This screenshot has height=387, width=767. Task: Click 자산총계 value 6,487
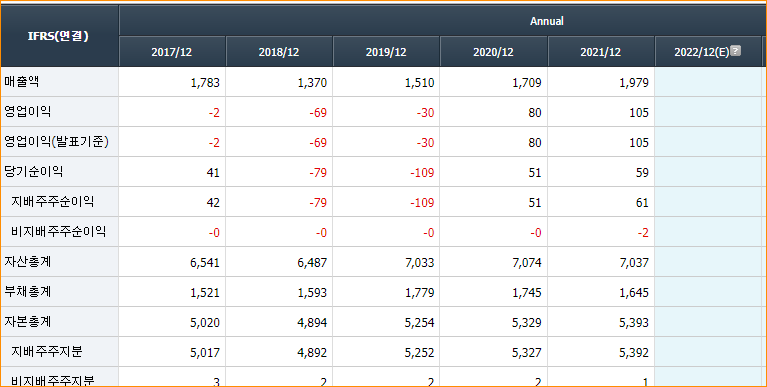tap(312, 263)
